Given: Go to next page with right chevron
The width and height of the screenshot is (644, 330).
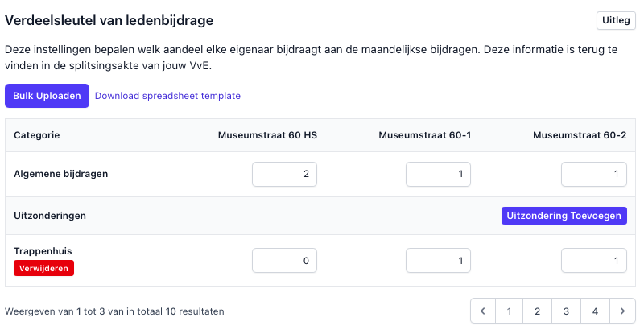Looking at the screenshot, I should [622, 311].
